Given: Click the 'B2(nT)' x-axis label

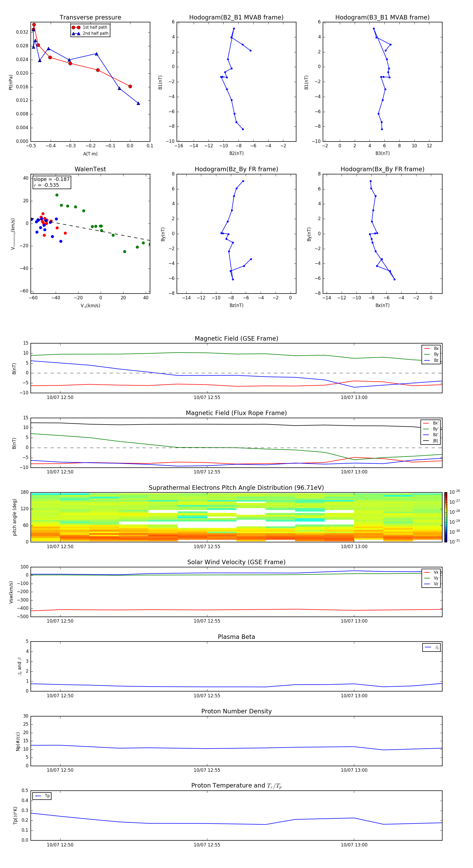Looking at the screenshot, I should pyautogui.click(x=236, y=153).
